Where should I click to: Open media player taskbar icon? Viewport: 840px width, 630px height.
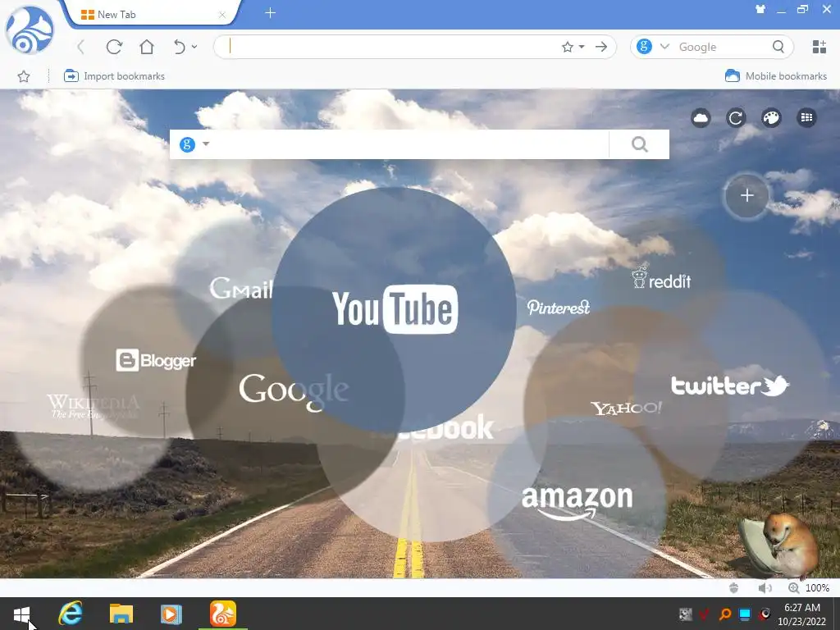[x=171, y=614]
